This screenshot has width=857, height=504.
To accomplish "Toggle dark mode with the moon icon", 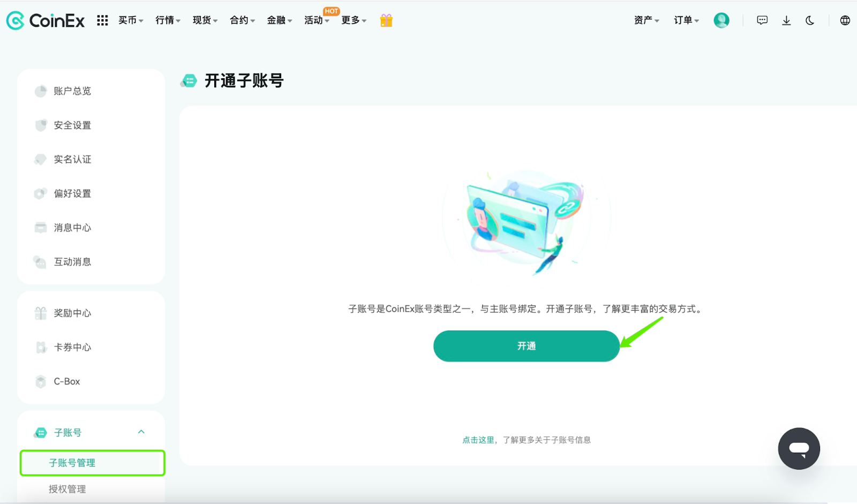I will click(810, 20).
